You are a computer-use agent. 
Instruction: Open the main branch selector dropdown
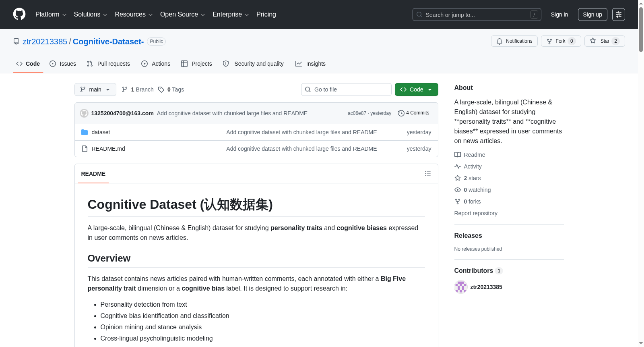[95, 89]
